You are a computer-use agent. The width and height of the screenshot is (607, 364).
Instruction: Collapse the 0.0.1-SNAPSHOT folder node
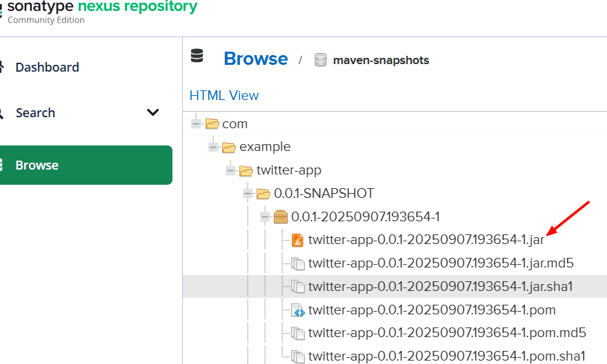pyautogui.click(x=248, y=194)
